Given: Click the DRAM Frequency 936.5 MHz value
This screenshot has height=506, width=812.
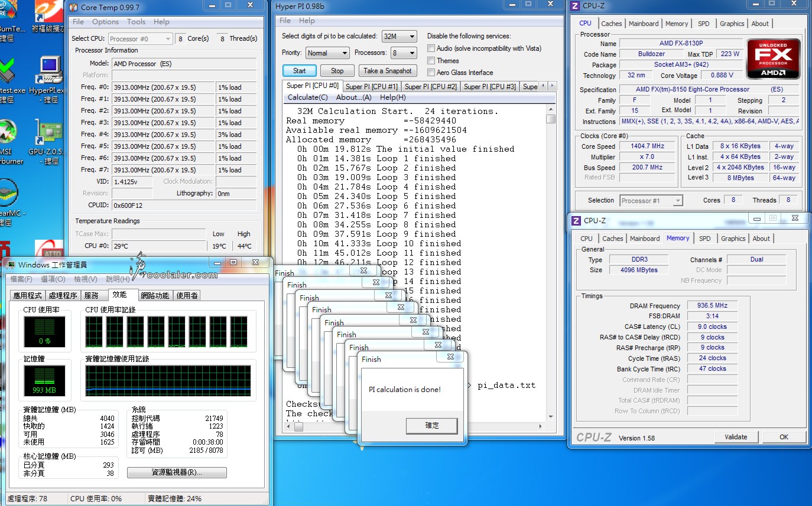Looking at the screenshot, I should pyautogui.click(x=712, y=306).
